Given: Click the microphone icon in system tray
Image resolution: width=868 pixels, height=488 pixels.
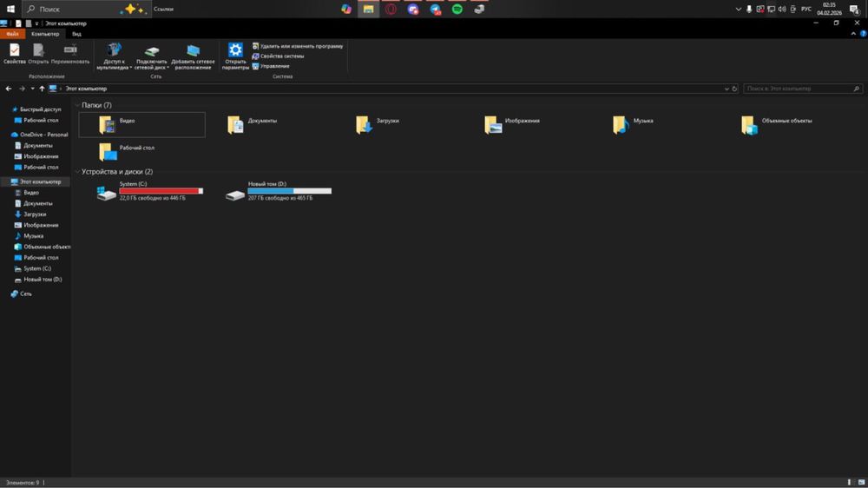Looking at the screenshot, I should coord(749,9).
